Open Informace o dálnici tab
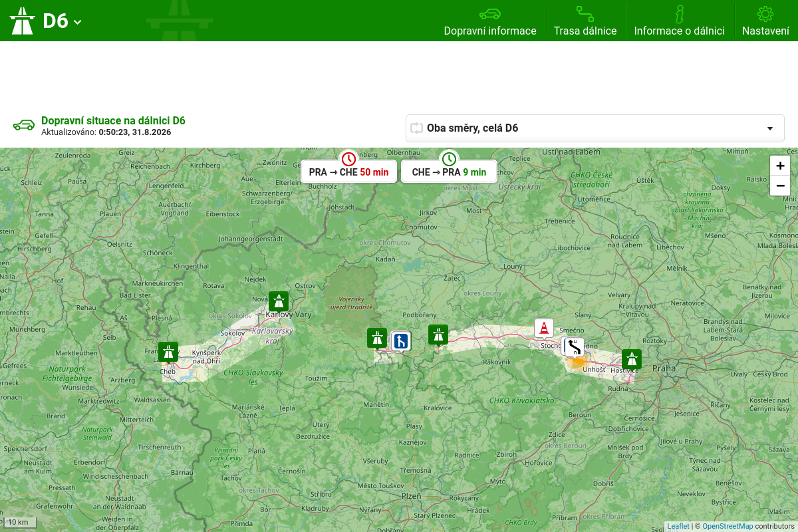The image size is (798, 532). pos(680,21)
